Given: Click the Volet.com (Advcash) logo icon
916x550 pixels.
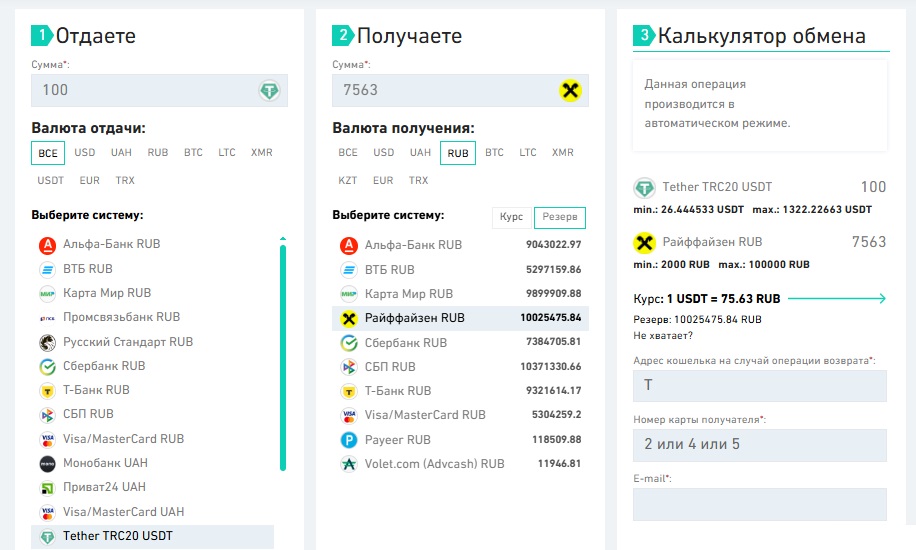Looking at the screenshot, I should pos(349,464).
